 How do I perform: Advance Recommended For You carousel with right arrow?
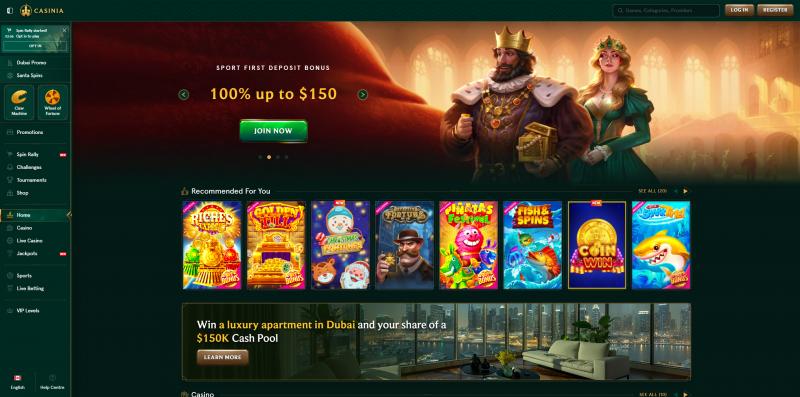click(x=685, y=191)
